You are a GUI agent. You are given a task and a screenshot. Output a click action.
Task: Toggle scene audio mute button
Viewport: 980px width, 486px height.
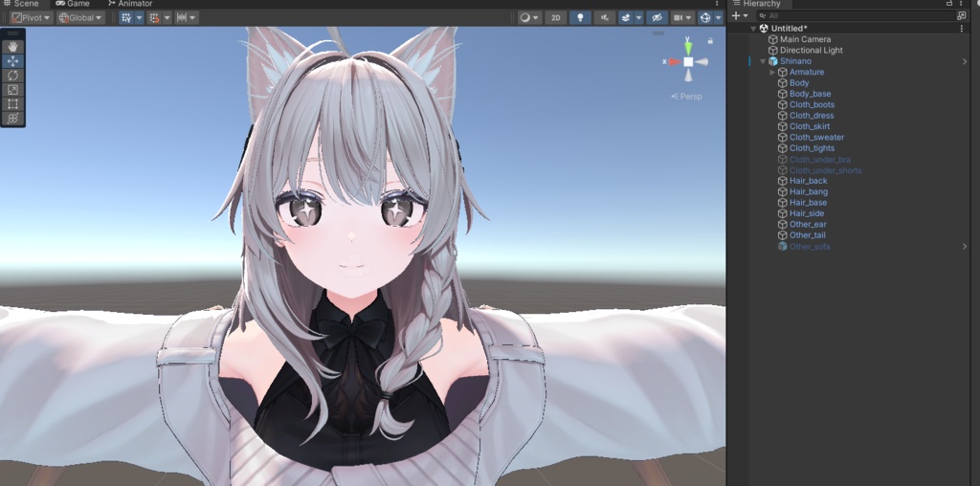(605, 17)
